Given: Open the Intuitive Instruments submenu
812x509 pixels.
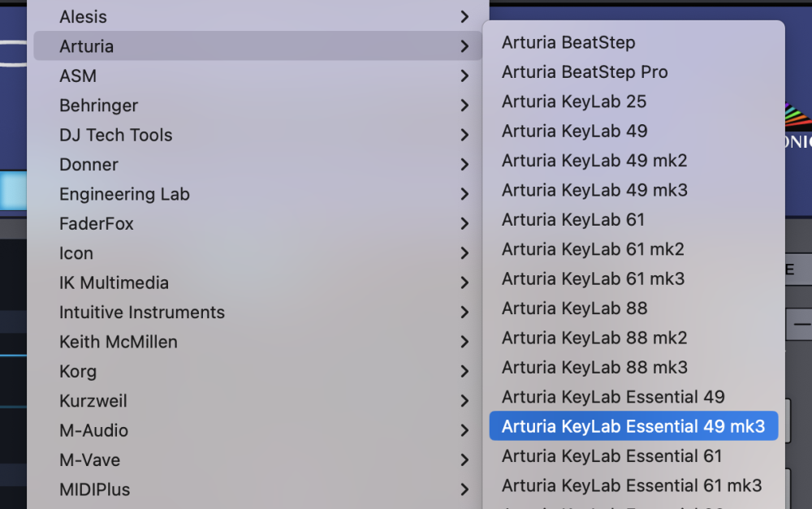Looking at the screenshot, I should coord(142,313).
